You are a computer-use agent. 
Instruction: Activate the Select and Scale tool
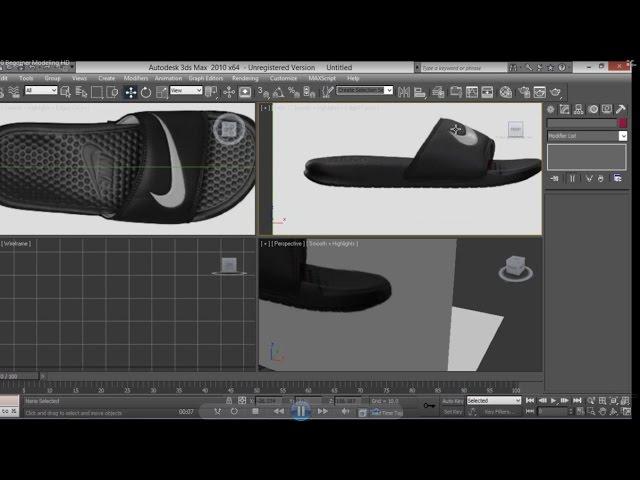(162, 92)
